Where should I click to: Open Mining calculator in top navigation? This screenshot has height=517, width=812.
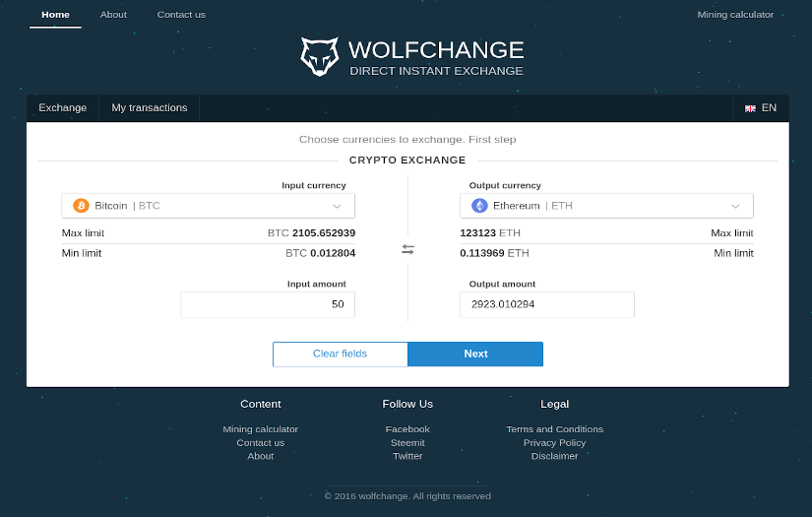735,15
